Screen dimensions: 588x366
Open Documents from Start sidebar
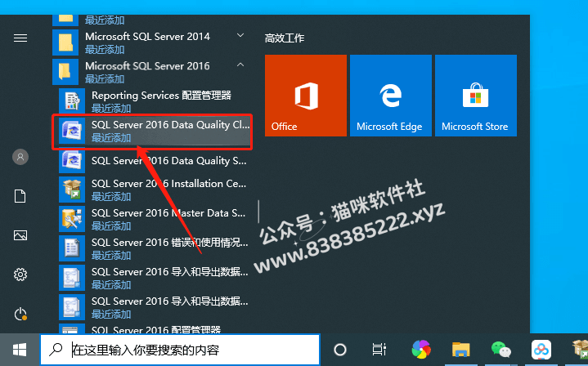tap(20, 196)
